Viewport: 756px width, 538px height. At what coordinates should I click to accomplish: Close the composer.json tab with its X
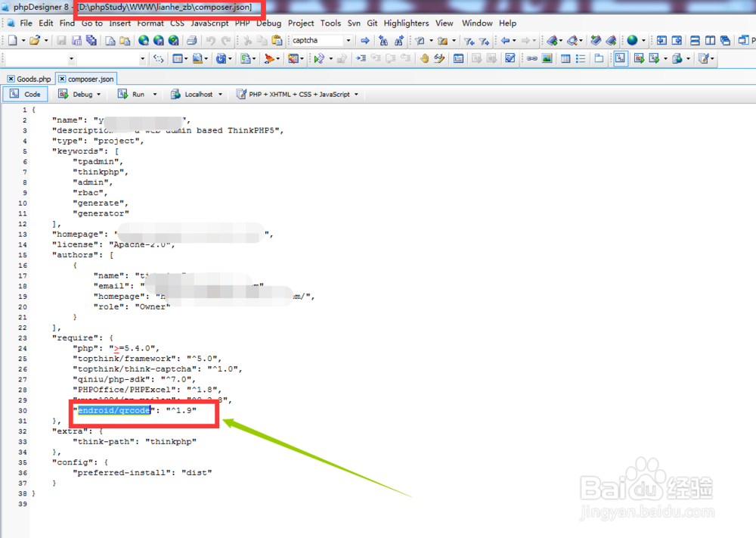(x=62, y=79)
